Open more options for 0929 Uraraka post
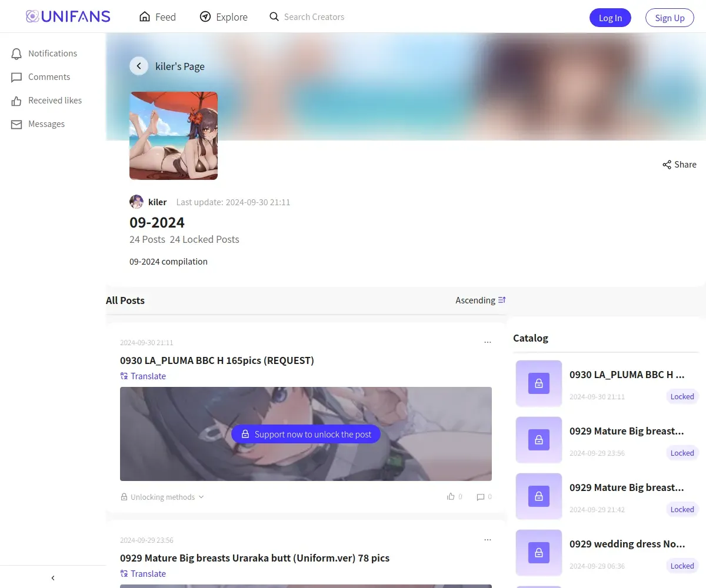The image size is (706, 588). [488, 540]
